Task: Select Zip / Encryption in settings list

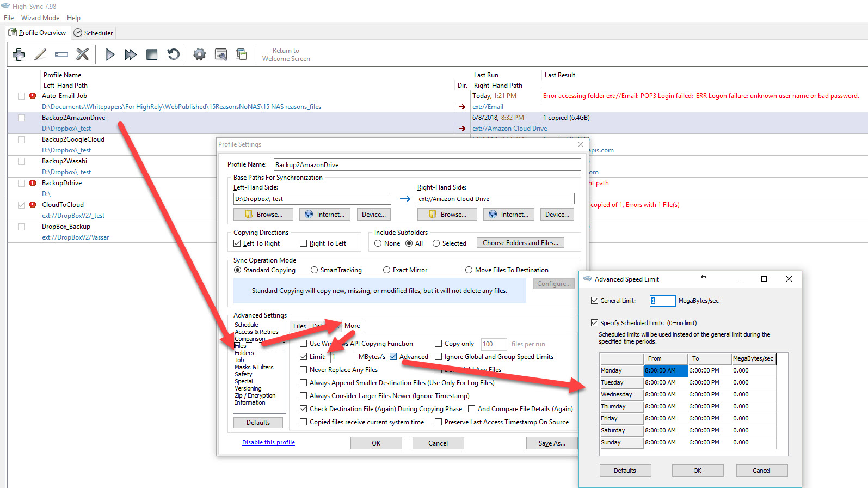Action: pyautogui.click(x=255, y=395)
